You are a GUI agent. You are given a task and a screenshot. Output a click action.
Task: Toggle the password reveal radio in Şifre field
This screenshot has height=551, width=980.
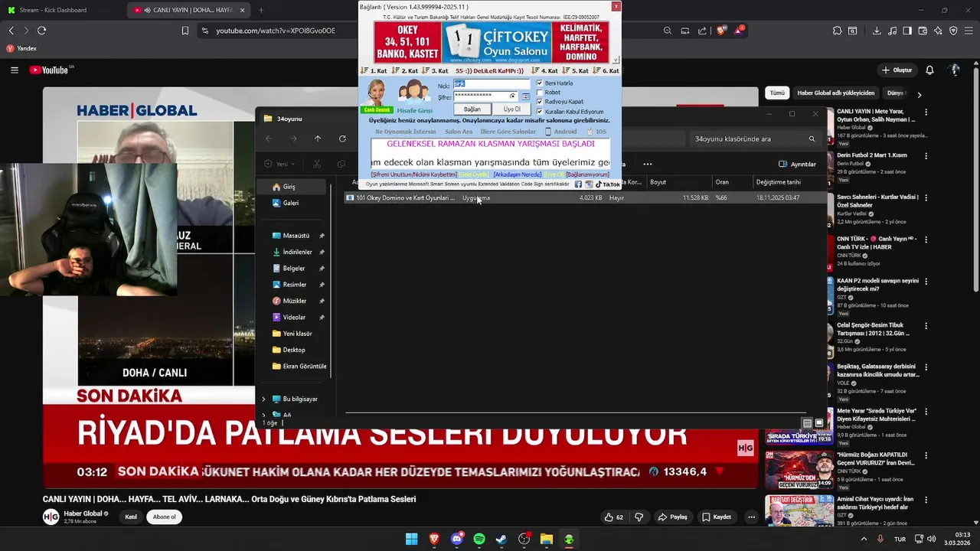click(513, 96)
